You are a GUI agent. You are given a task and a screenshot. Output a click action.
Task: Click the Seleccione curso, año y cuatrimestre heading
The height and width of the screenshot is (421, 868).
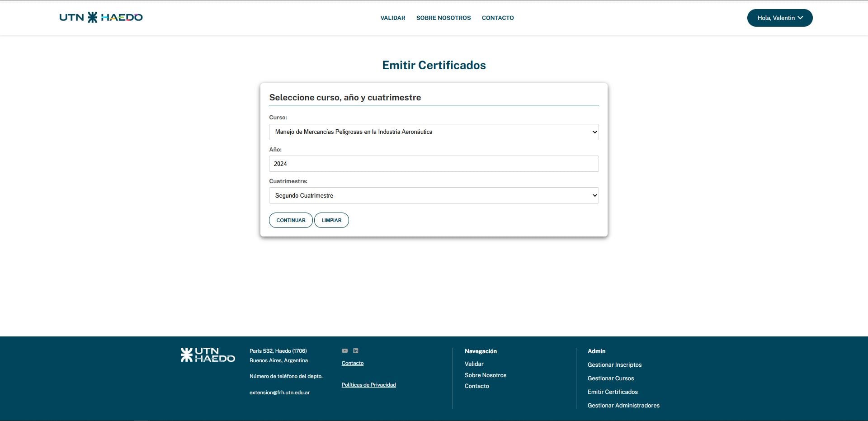click(345, 97)
